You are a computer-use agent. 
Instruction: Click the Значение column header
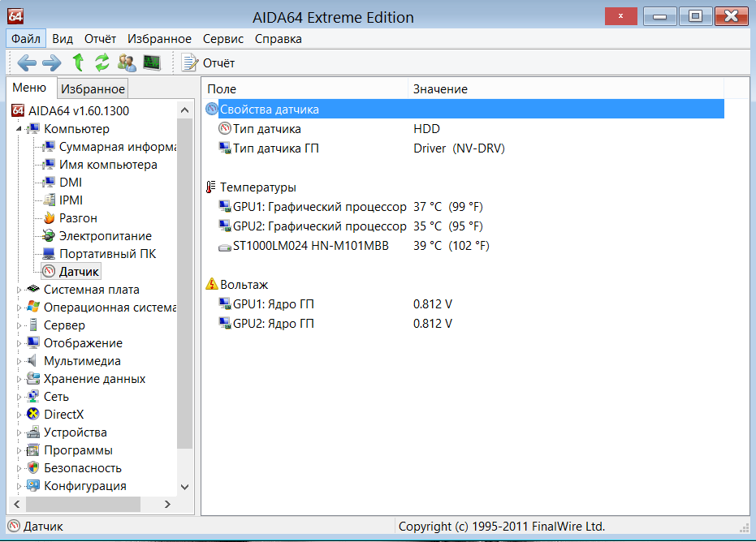440,89
